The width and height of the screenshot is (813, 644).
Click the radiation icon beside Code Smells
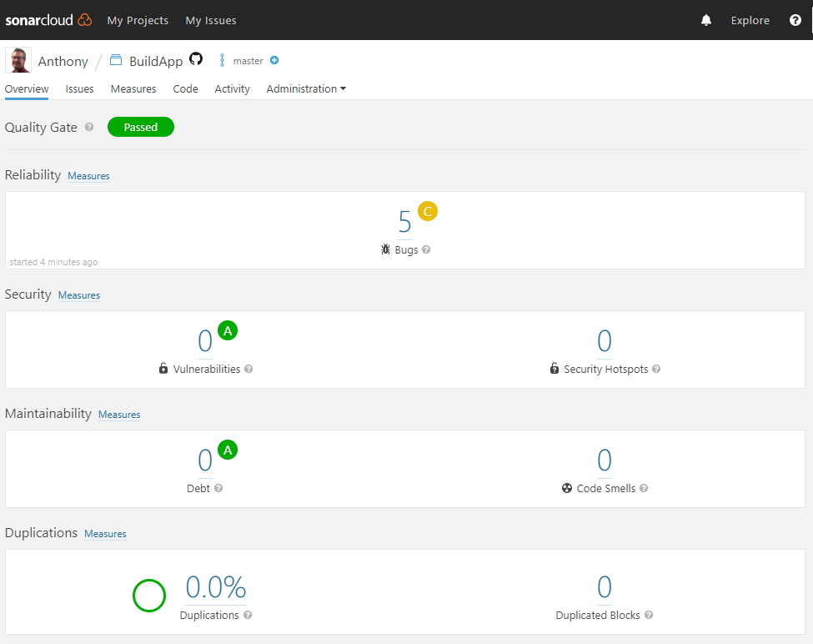tap(567, 488)
